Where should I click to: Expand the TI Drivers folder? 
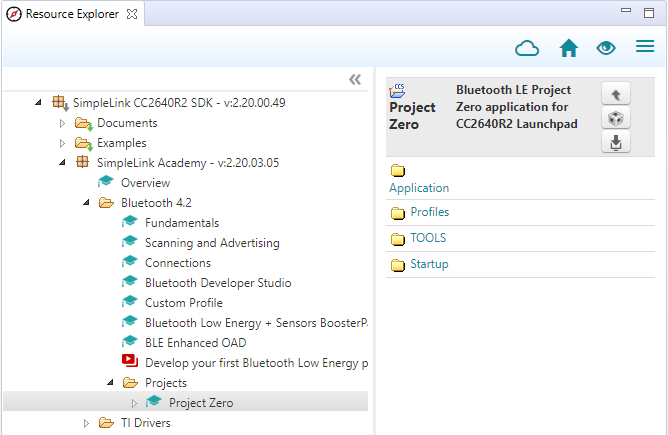pos(86,423)
